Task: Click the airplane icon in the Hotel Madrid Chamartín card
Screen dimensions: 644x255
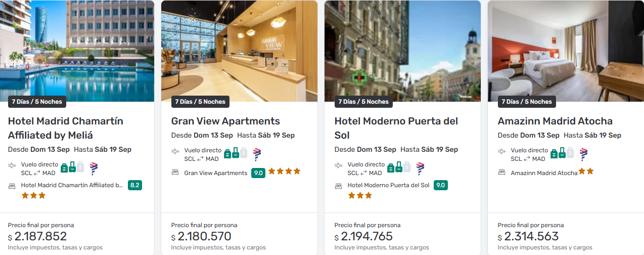Action: [x=12, y=165]
